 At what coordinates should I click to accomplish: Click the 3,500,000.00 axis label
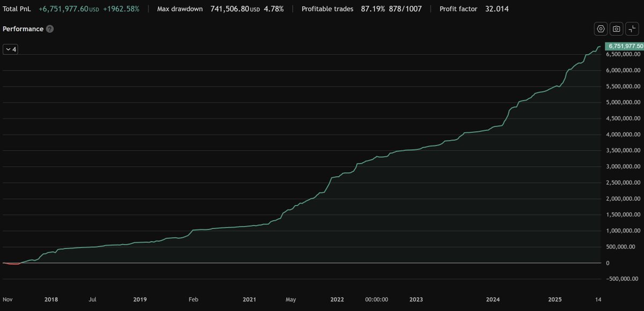tap(624, 150)
